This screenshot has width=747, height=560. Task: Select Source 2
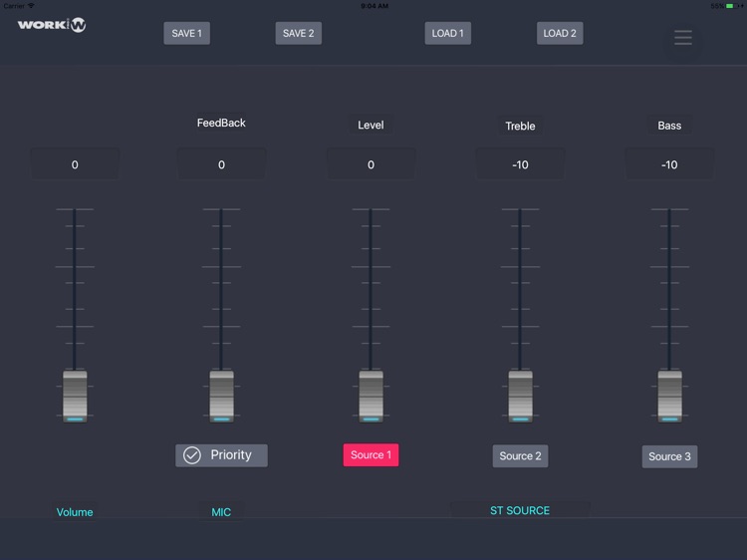[x=520, y=456]
